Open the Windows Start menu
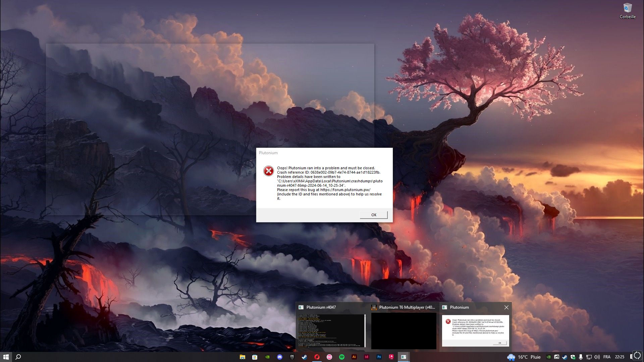 point(6,357)
